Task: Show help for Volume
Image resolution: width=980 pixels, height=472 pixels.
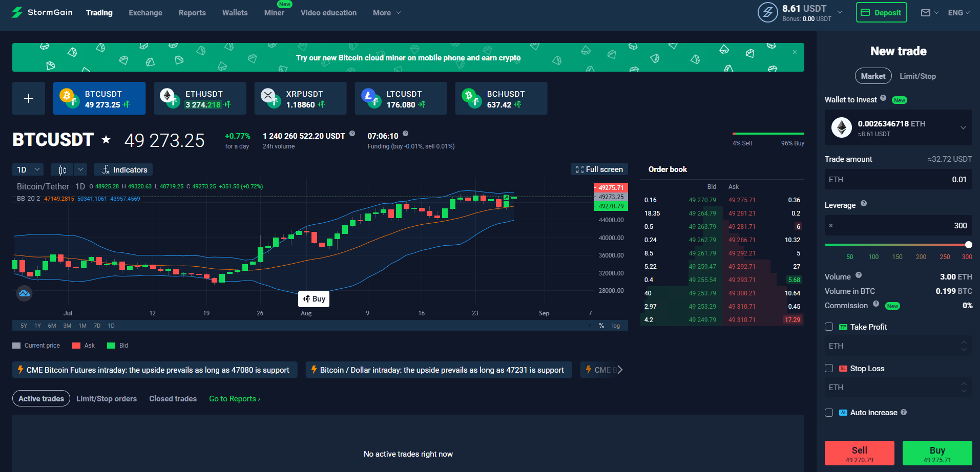Action: (859, 275)
